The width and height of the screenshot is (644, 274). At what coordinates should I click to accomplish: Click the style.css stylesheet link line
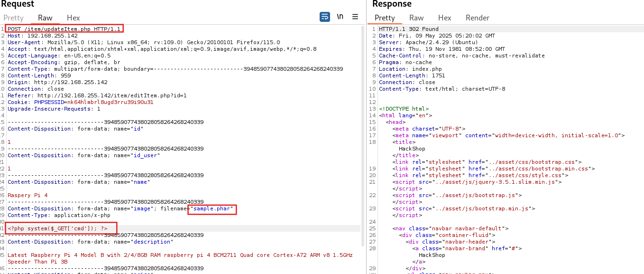480,175
